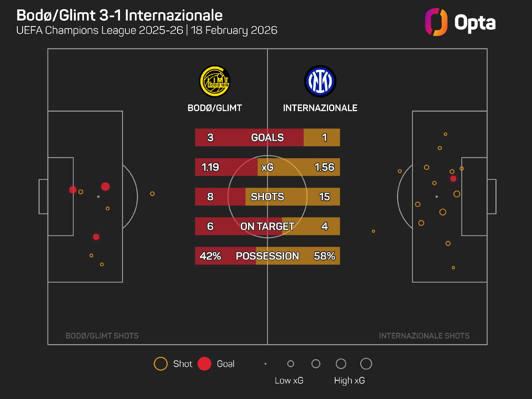Click the POSSESSION stat label
The width and height of the screenshot is (532, 399).
(267, 256)
